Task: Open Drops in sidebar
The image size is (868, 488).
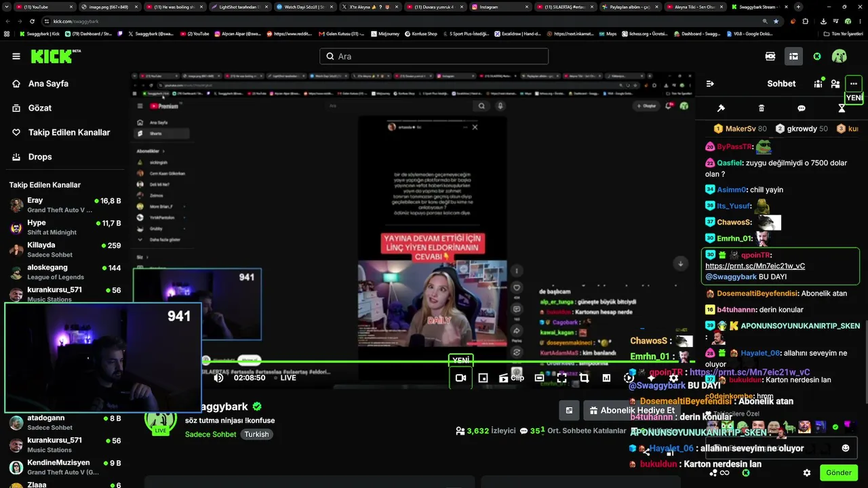Action: click(32, 157)
